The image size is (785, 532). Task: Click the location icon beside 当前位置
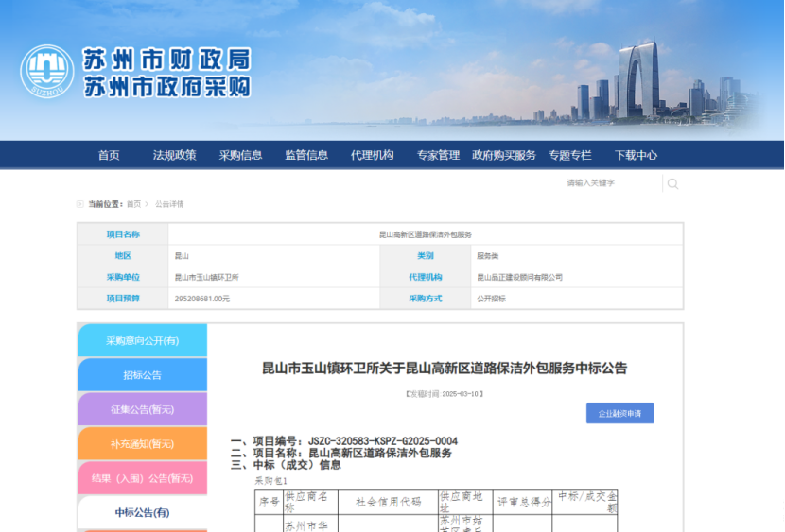[x=80, y=204]
